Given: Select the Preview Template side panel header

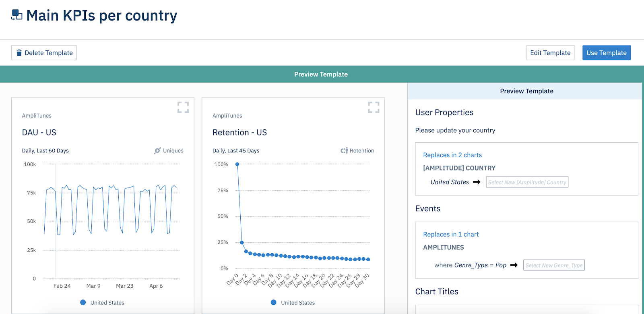Looking at the screenshot, I should click(526, 91).
